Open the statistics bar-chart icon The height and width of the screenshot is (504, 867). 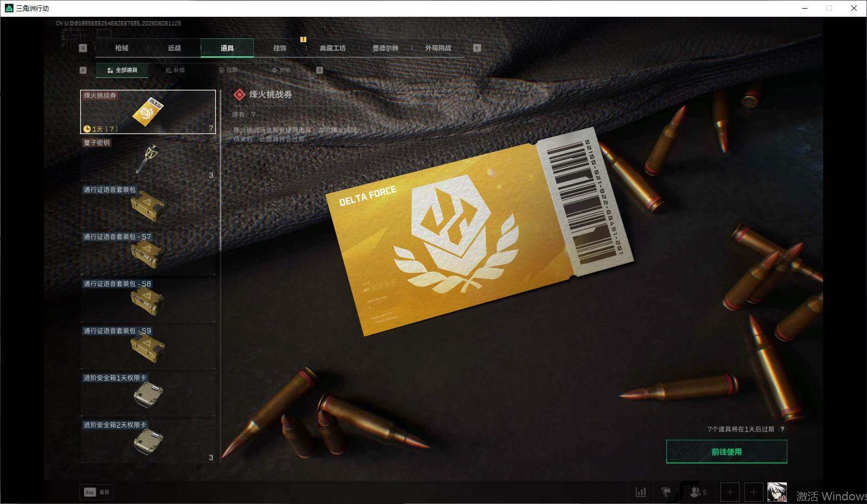coord(641,492)
